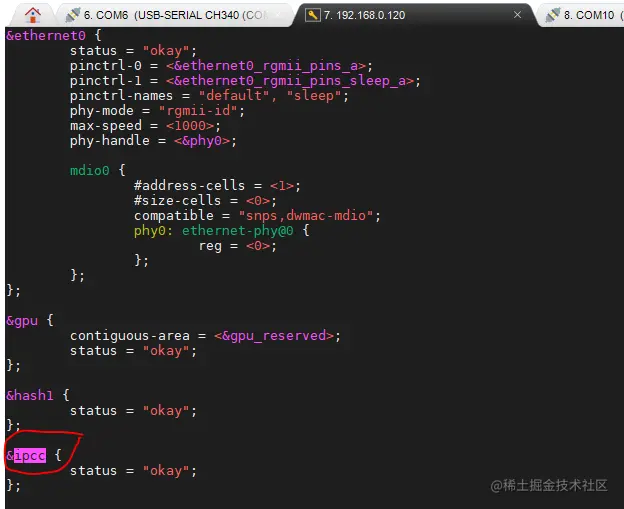Click the <1000> max-speed value
Image resolution: width=624 pixels, height=509 pixels.
click(190, 126)
